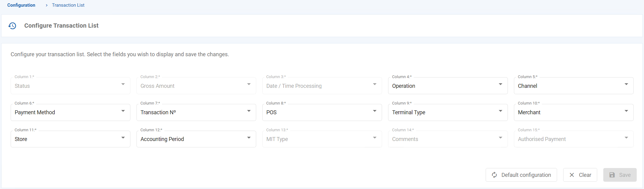The image size is (644, 189).
Task: Click Transaction List breadcrumb link
Action: click(x=68, y=5)
